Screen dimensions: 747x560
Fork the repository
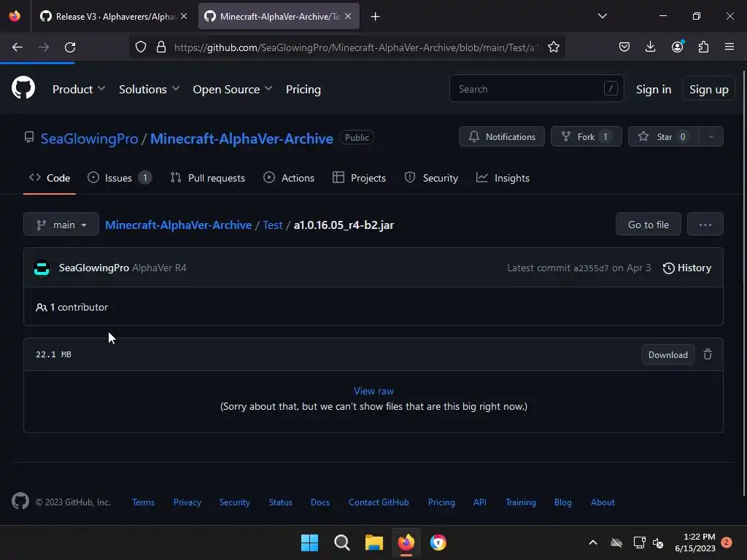click(586, 136)
